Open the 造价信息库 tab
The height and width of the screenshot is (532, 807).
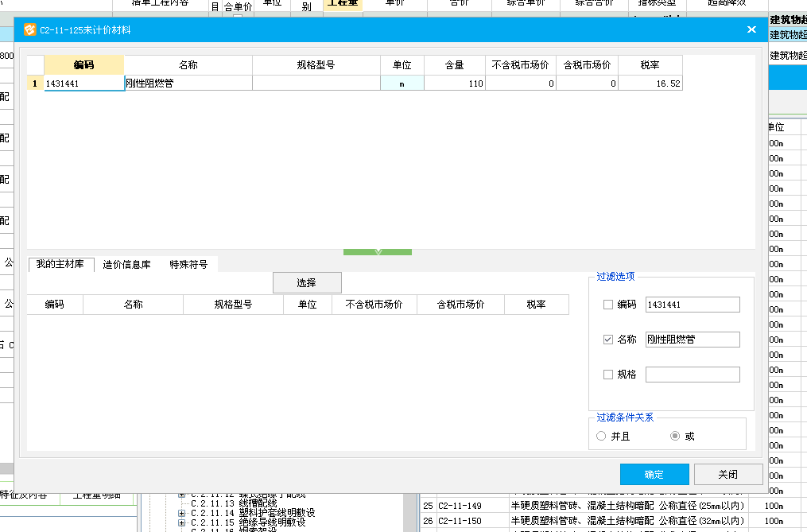coord(126,265)
